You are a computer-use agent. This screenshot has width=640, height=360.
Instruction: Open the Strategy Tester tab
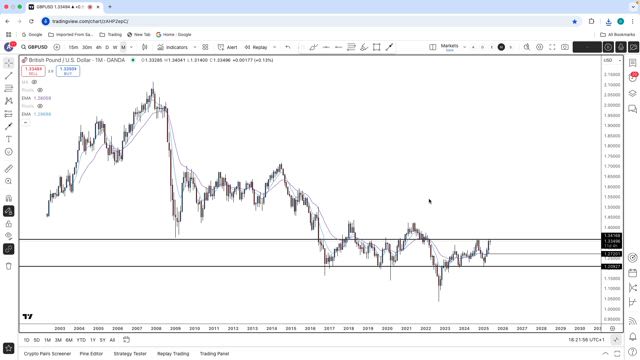(x=130, y=354)
